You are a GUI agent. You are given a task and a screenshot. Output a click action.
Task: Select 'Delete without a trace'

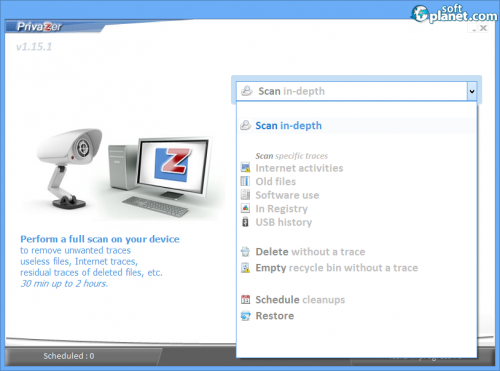[x=310, y=252]
